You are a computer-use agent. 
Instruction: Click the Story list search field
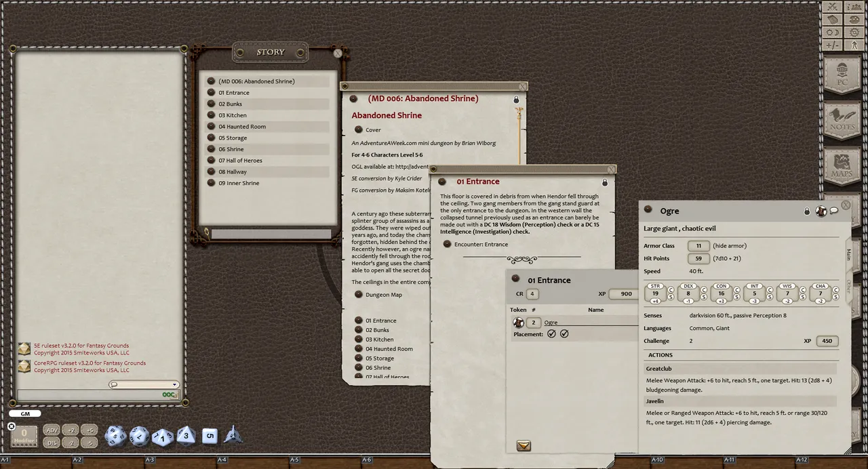coord(271,234)
